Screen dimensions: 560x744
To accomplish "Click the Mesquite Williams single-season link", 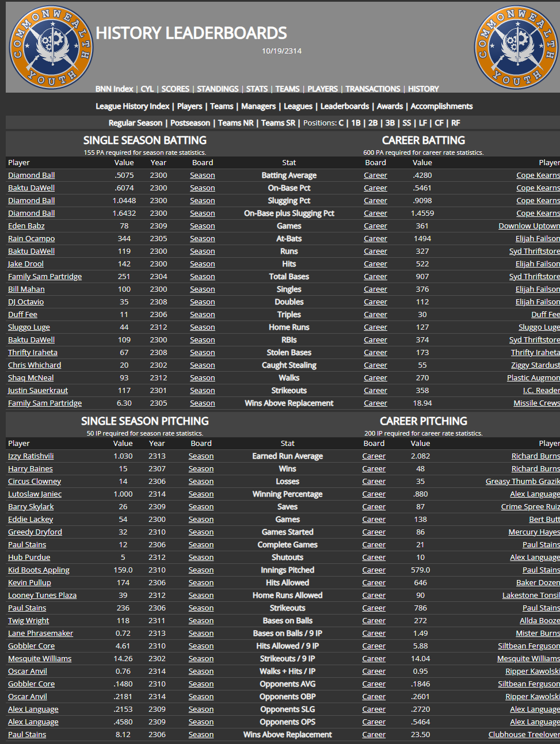I will pos(40,659).
